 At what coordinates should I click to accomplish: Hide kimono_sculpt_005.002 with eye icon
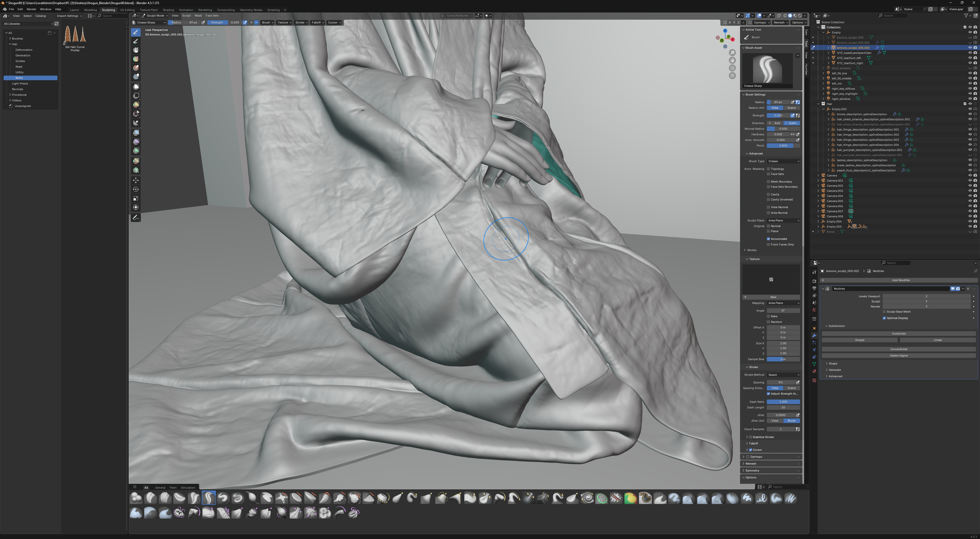pyautogui.click(x=970, y=48)
